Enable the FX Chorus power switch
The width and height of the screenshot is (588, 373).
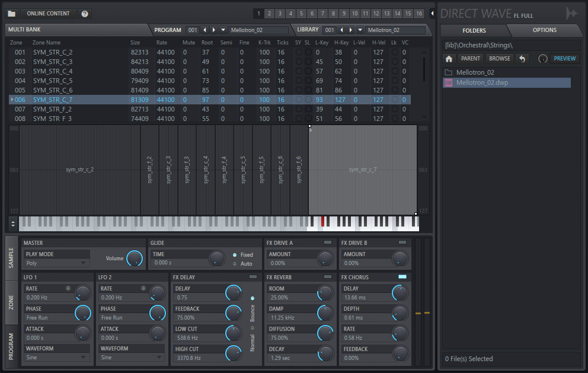[x=402, y=277]
